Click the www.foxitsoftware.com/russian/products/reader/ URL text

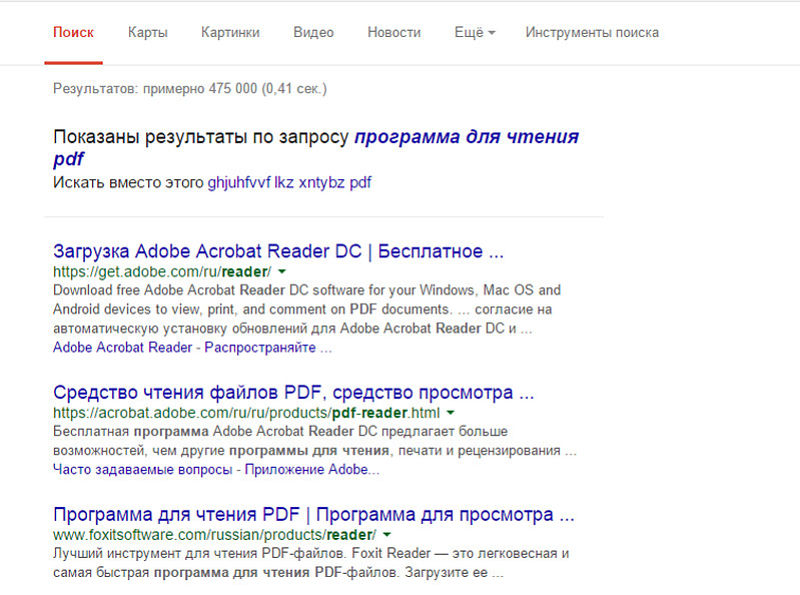click(x=215, y=535)
